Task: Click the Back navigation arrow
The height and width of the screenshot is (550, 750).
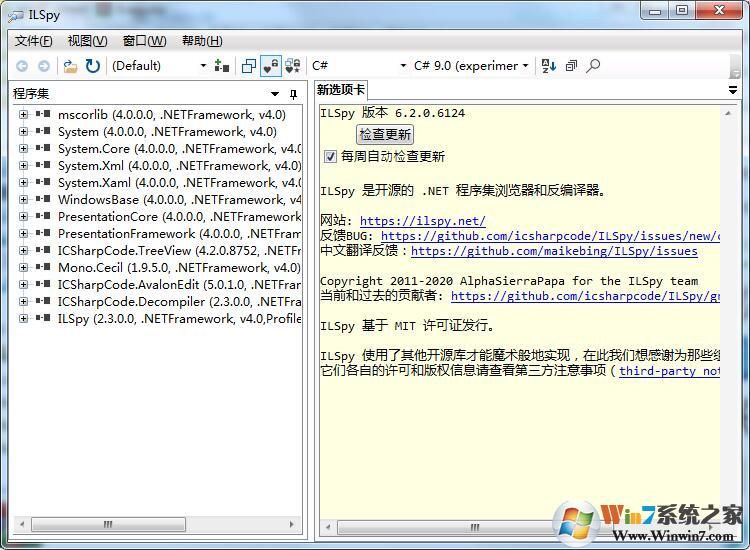Action: [x=22, y=66]
